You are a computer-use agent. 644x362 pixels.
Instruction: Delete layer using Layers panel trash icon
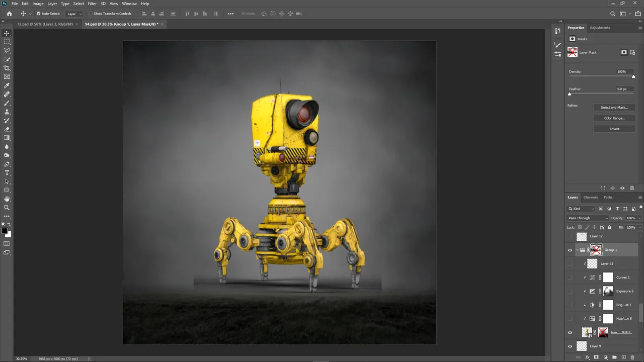(632, 357)
